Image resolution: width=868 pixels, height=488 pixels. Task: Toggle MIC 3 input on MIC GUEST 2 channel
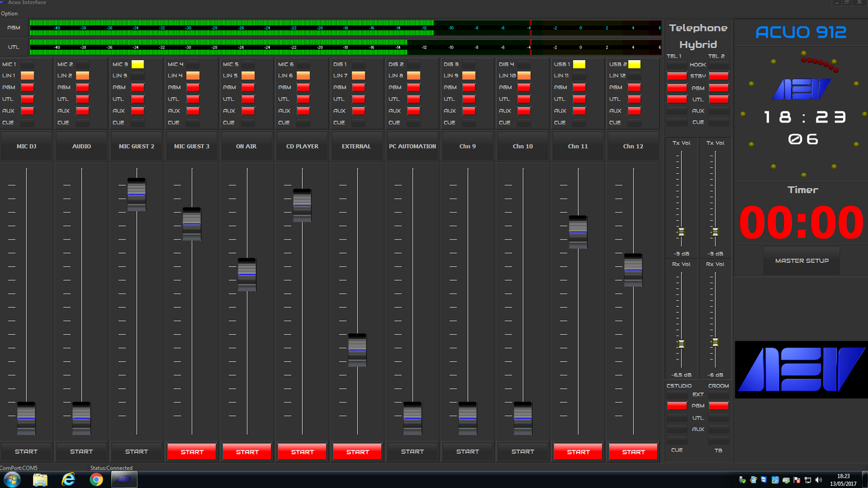(138, 64)
